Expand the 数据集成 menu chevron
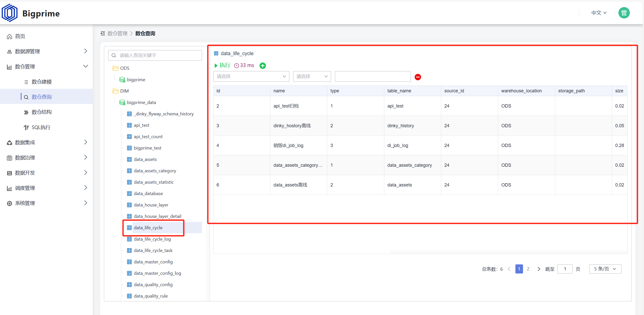644x315 pixels. pyautogui.click(x=86, y=142)
